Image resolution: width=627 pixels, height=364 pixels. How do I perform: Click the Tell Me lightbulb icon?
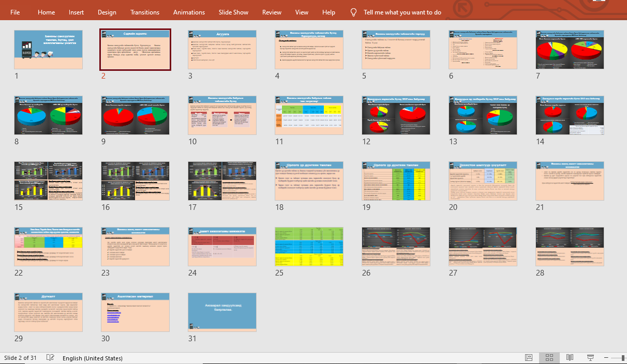pos(353,12)
